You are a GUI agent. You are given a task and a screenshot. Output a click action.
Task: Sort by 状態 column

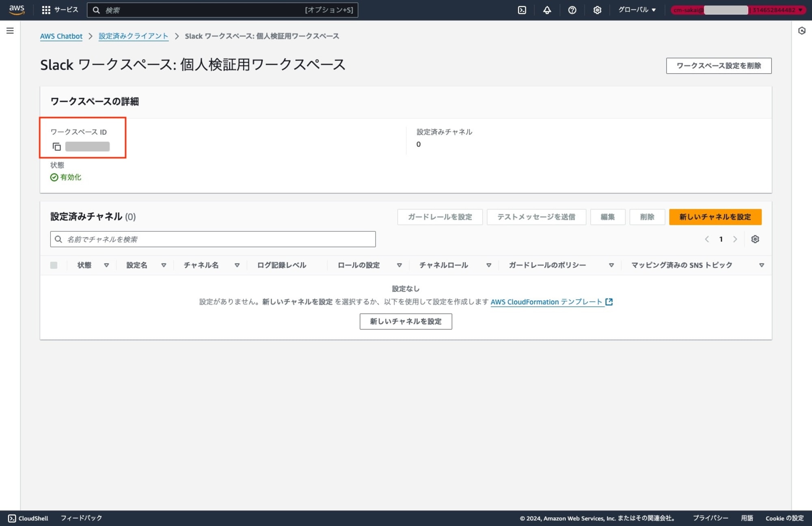[106, 265]
